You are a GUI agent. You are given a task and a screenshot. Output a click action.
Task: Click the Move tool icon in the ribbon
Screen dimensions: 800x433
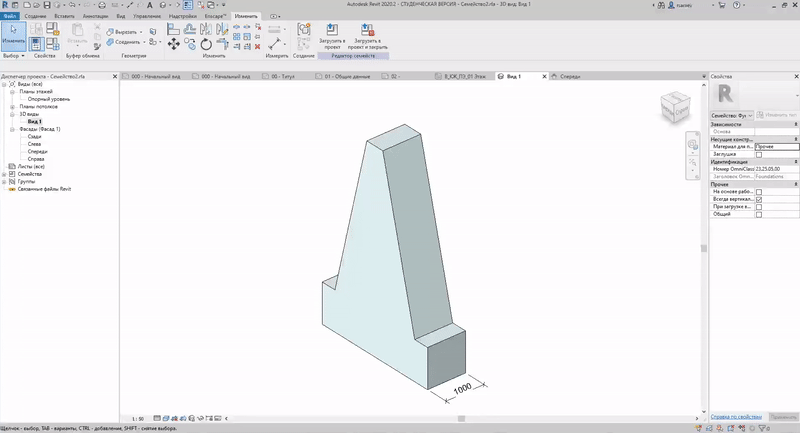(174, 44)
